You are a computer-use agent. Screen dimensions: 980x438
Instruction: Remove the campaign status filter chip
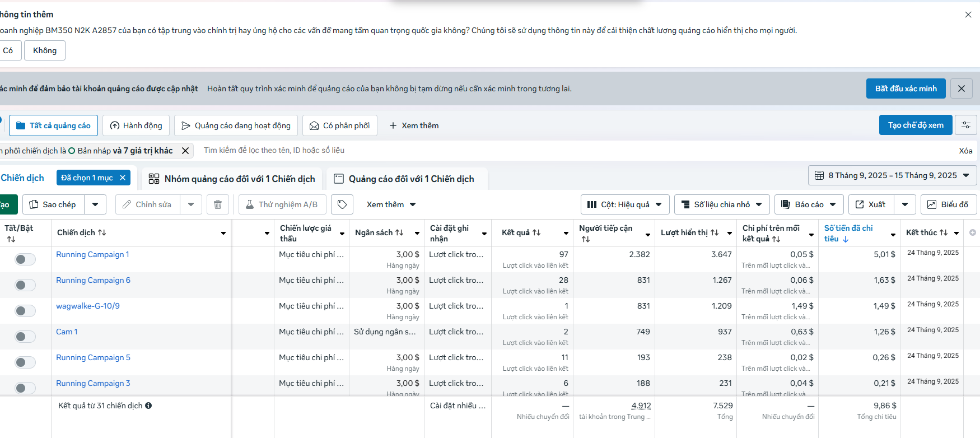[x=185, y=151]
